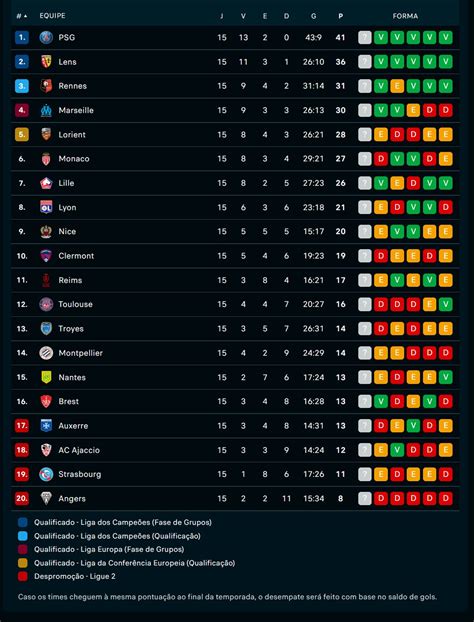The height and width of the screenshot is (622, 474).
Task: Open the Toulouse team link
Action: [x=75, y=304]
